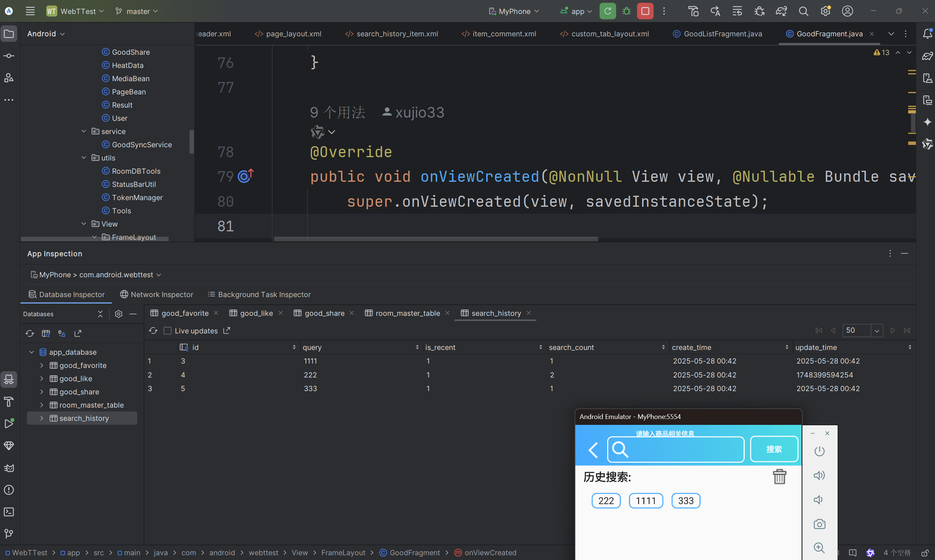Switch to GoodListFragment.java tab

(x=717, y=33)
